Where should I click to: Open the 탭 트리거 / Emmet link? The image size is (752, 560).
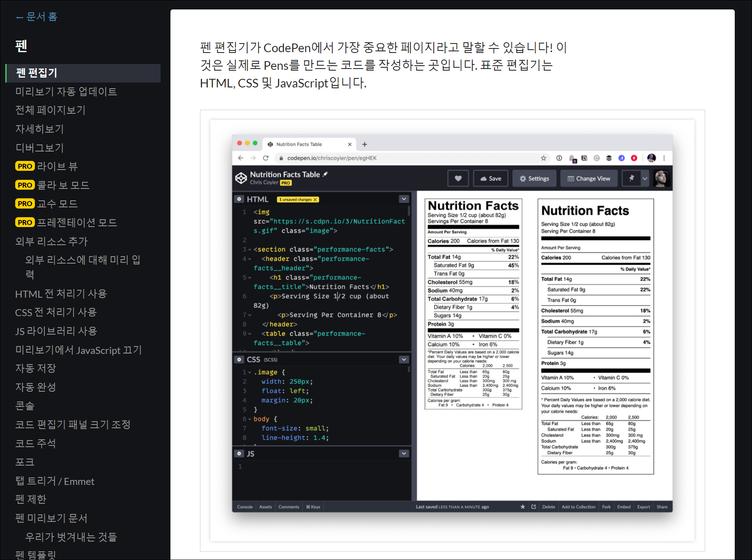tap(55, 481)
